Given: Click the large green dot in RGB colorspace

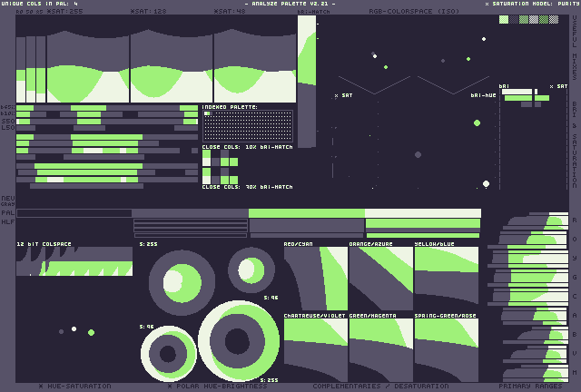Looking at the screenshot, I should [478, 123].
